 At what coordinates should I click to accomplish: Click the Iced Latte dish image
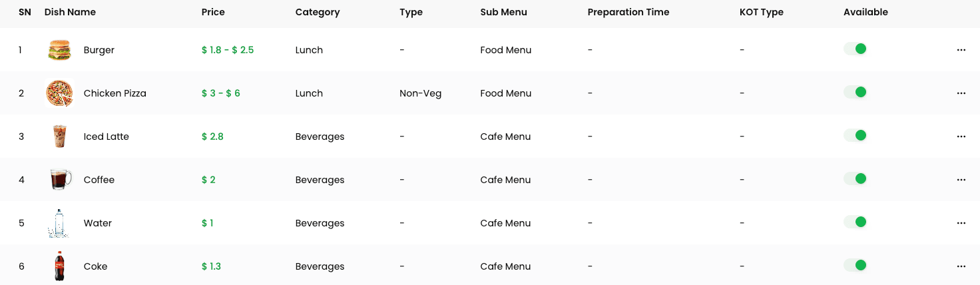(59, 137)
